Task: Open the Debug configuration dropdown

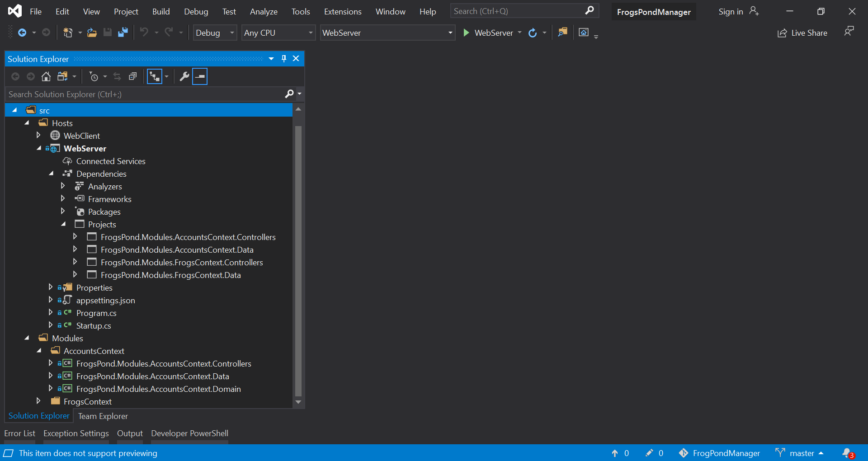Action: [214, 33]
